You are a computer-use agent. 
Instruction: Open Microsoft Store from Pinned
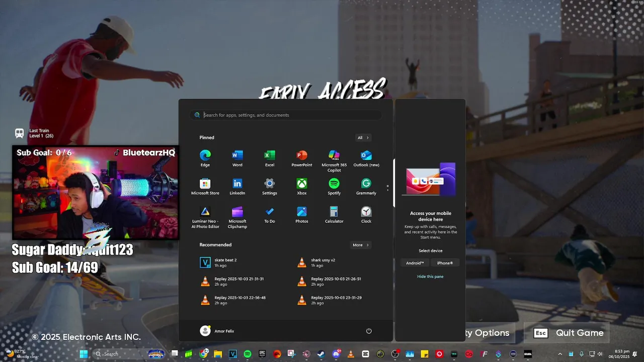tap(205, 186)
